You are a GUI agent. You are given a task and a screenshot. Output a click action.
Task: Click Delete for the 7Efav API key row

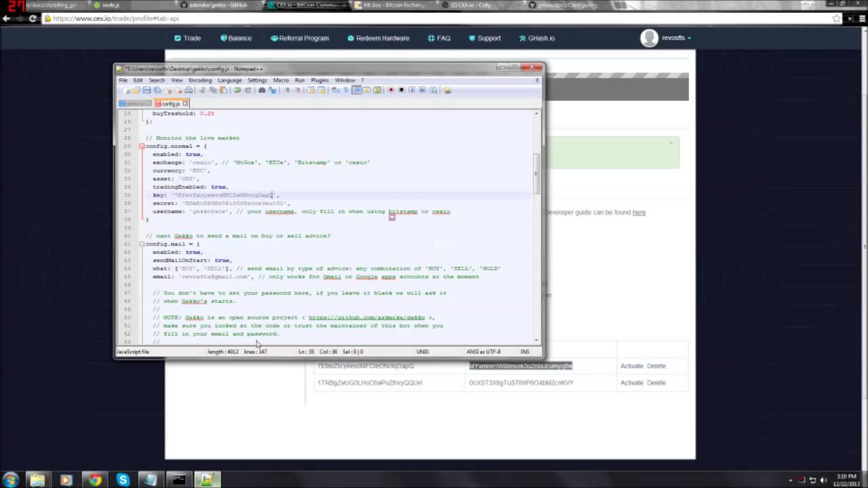[656, 366]
